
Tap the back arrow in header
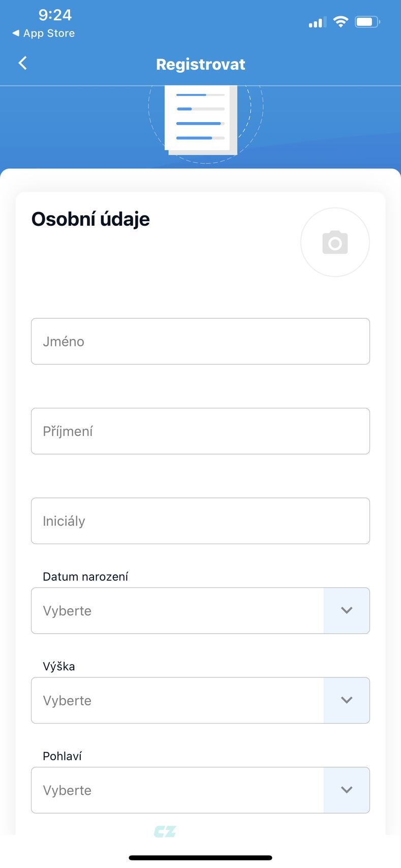22,63
